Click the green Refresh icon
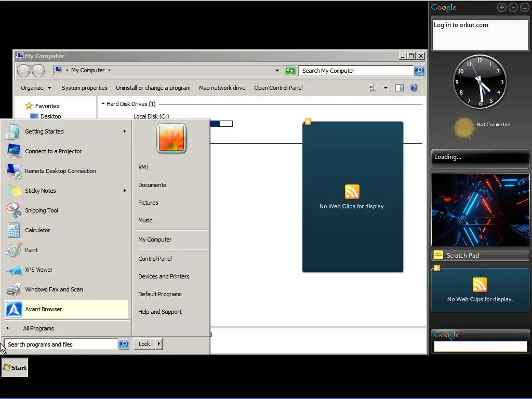Screen dimensions: 532x399 click(290, 71)
